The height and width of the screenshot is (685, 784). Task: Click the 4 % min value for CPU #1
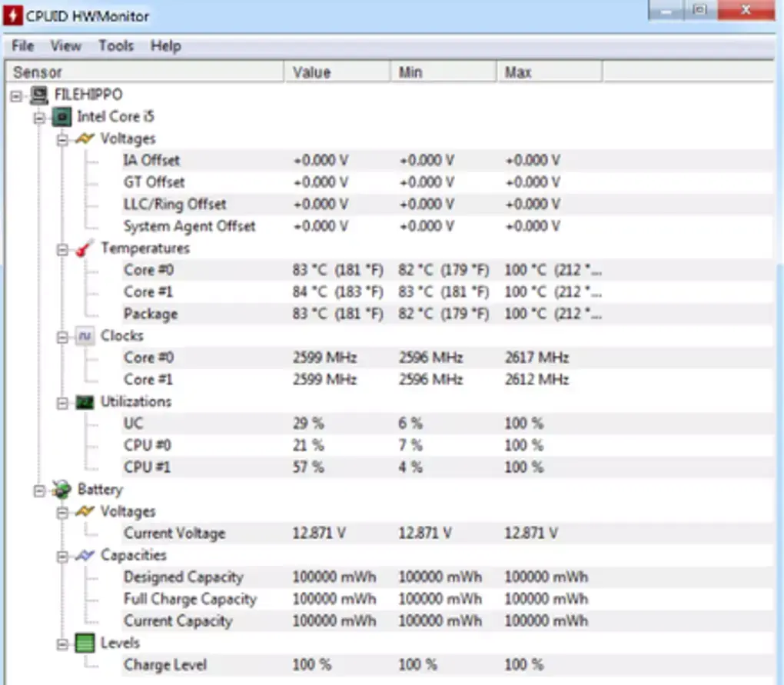point(410,467)
